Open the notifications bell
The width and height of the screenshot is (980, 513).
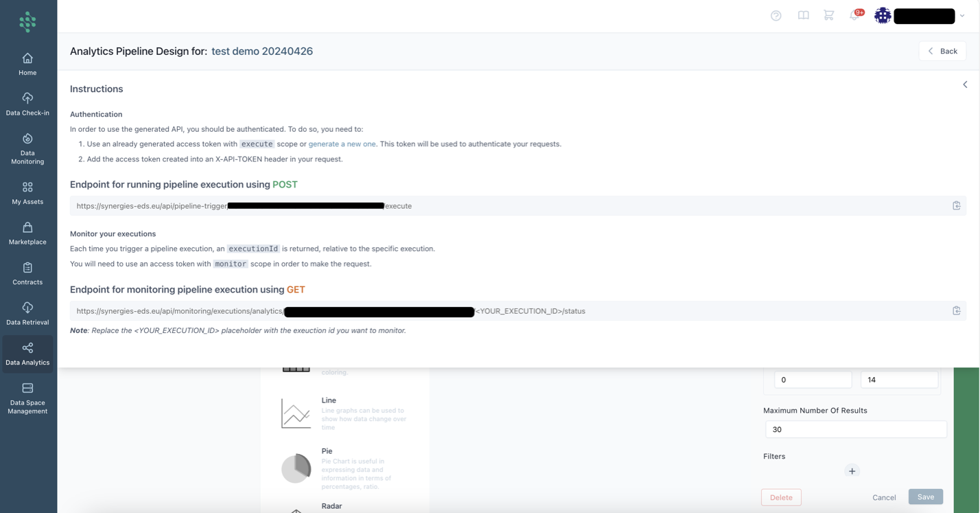pos(854,15)
